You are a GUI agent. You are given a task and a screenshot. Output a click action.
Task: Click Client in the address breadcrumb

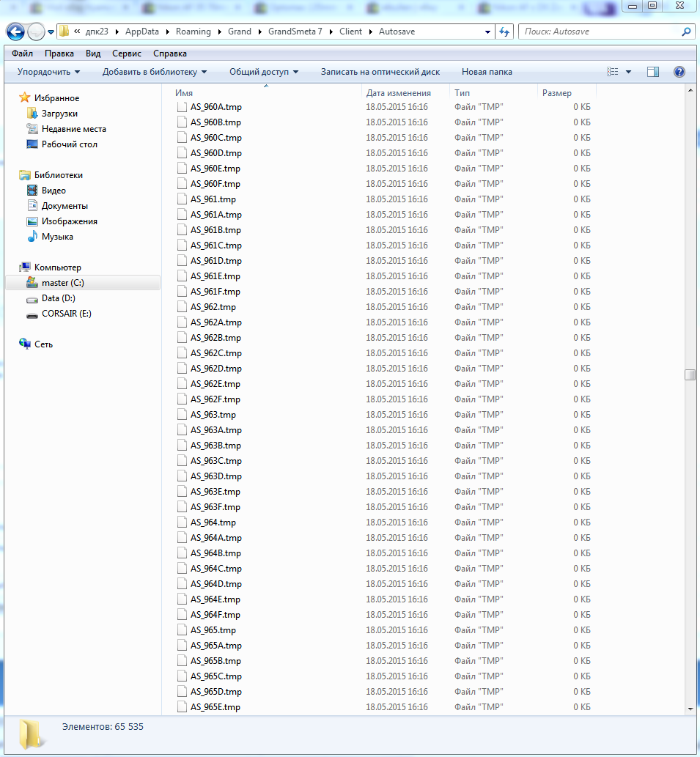[x=350, y=32]
